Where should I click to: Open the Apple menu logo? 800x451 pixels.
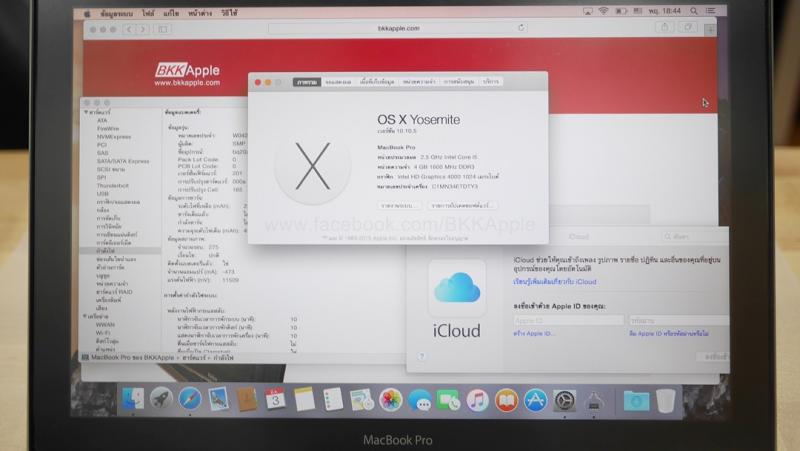[x=86, y=14]
